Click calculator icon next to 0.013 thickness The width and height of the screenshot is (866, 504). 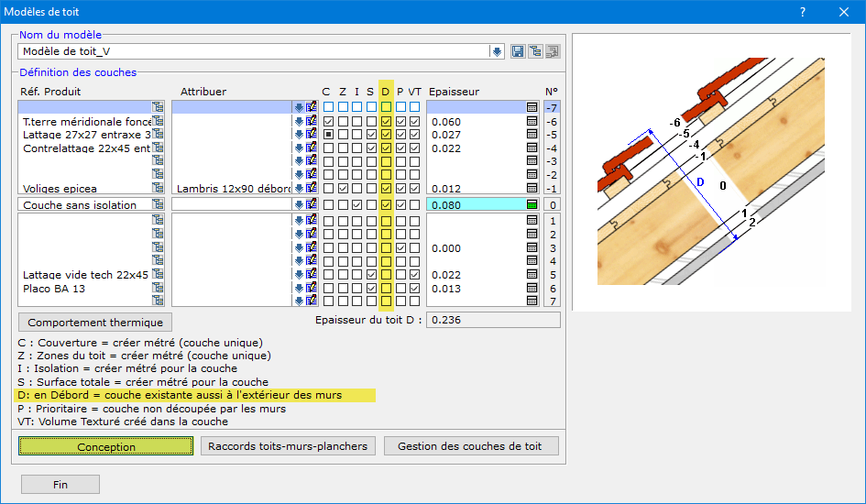pos(532,288)
